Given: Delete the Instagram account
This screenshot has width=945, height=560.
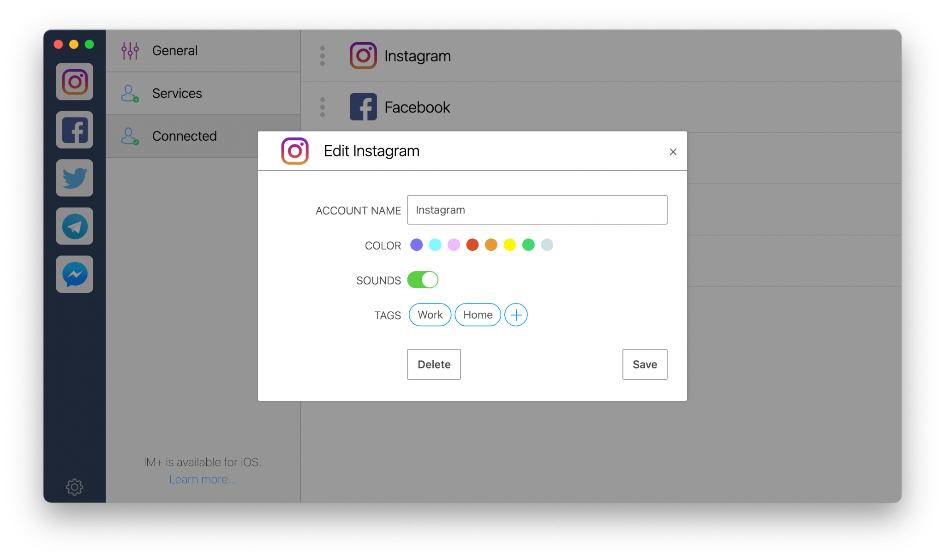Looking at the screenshot, I should pyautogui.click(x=434, y=365).
